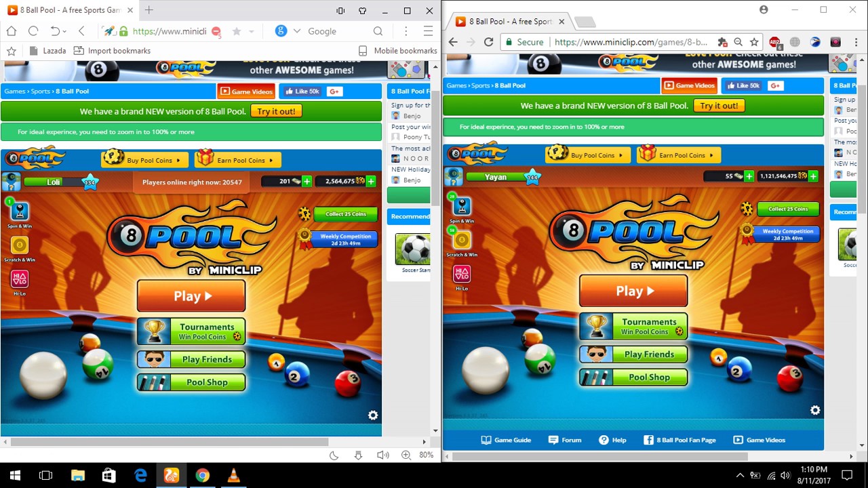Add coins with green plus beside 1,121,546,475
Image resolution: width=868 pixels, height=488 pixels.
pyautogui.click(x=813, y=176)
